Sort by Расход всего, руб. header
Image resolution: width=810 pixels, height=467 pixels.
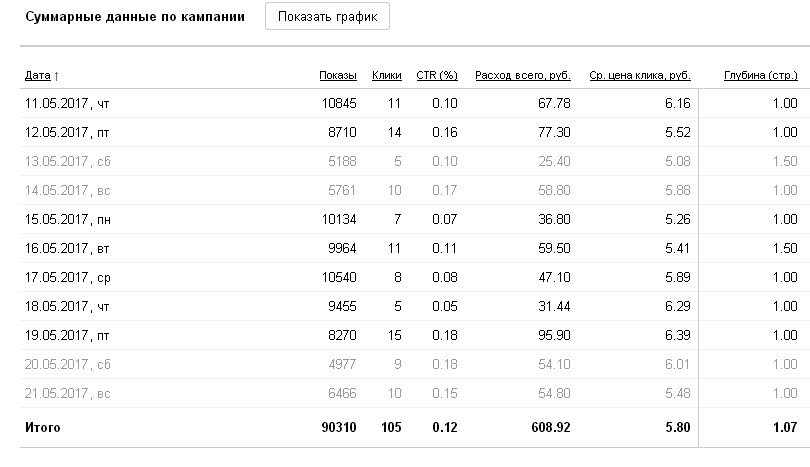pos(523,75)
